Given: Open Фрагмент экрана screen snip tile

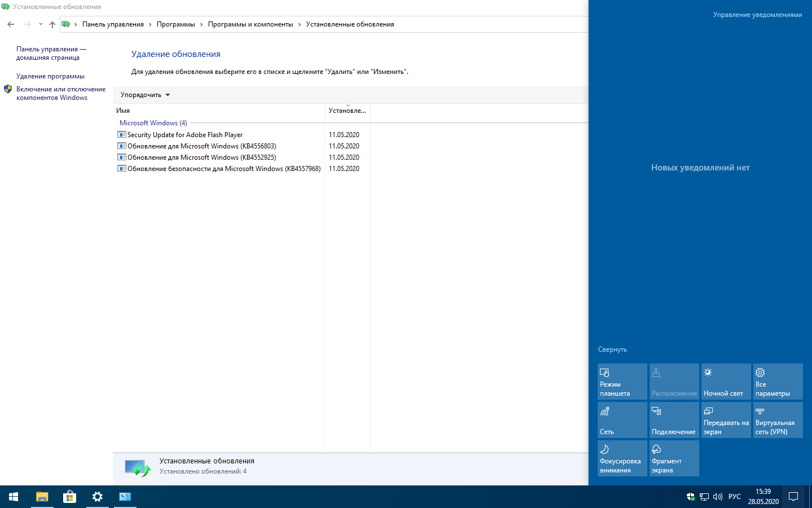Looking at the screenshot, I should pos(674,458).
